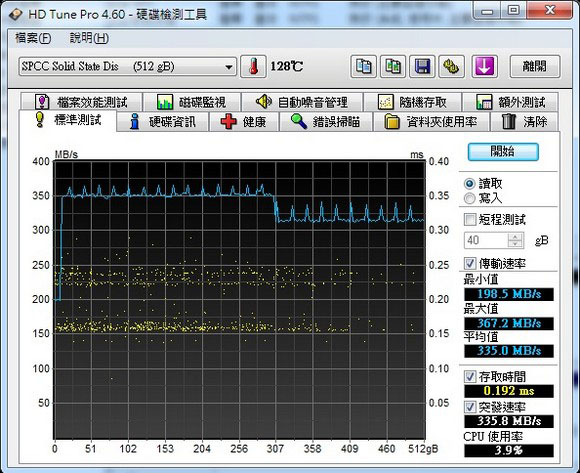Toggle the 存取時間 checkbox
The height and width of the screenshot is (473, 580).
pos(470,376)
